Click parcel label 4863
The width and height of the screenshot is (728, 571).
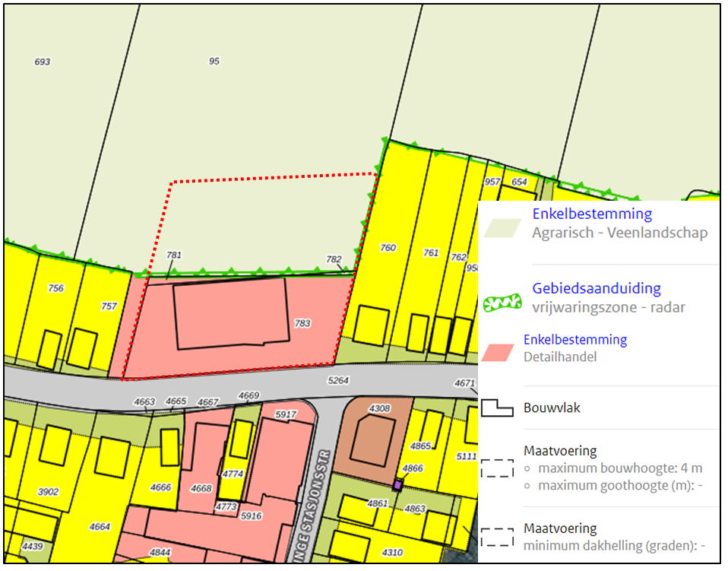(415, 509)
